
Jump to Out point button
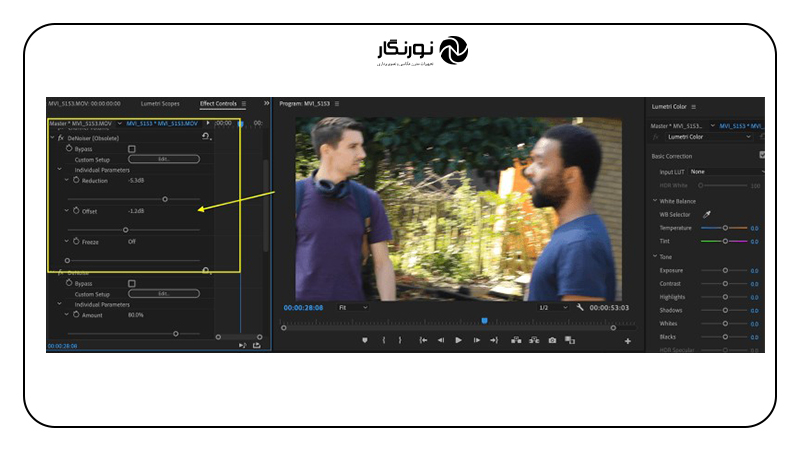click(494, 340)
